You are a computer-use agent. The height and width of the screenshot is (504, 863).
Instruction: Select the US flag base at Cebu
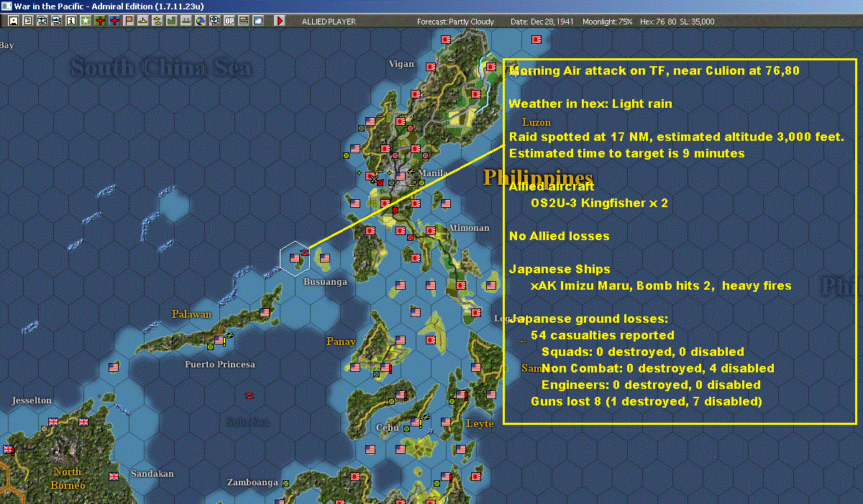point(416,421)
